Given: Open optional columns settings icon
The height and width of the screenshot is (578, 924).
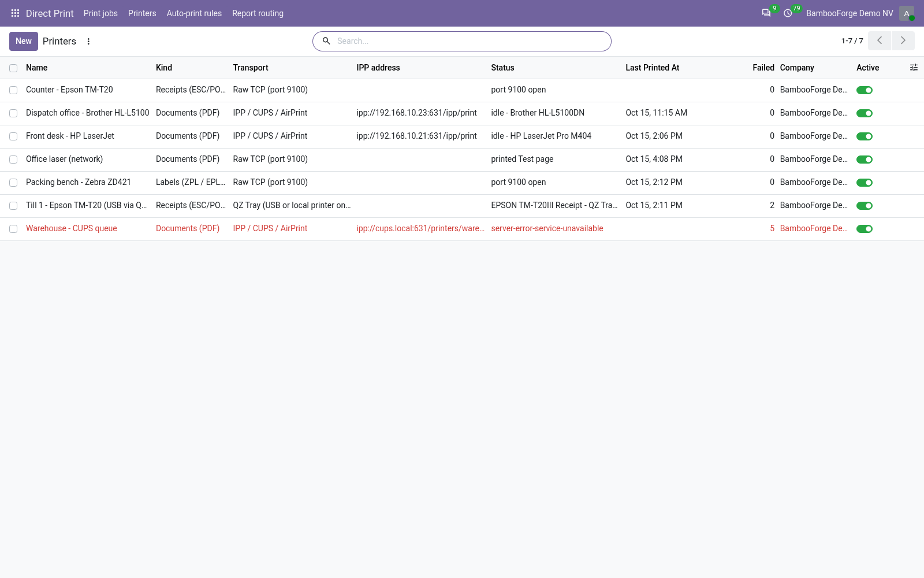Looking at the screenshot, I should (x=914, y=68).
